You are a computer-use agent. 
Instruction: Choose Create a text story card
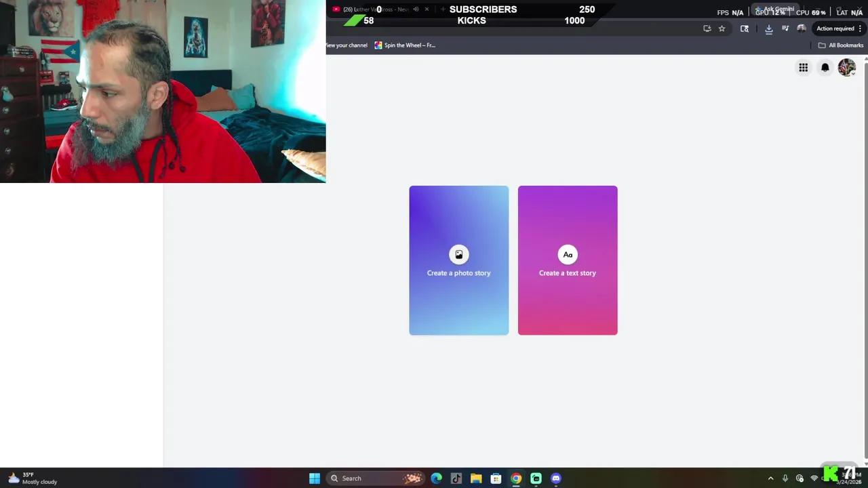[x=568, y=260]
